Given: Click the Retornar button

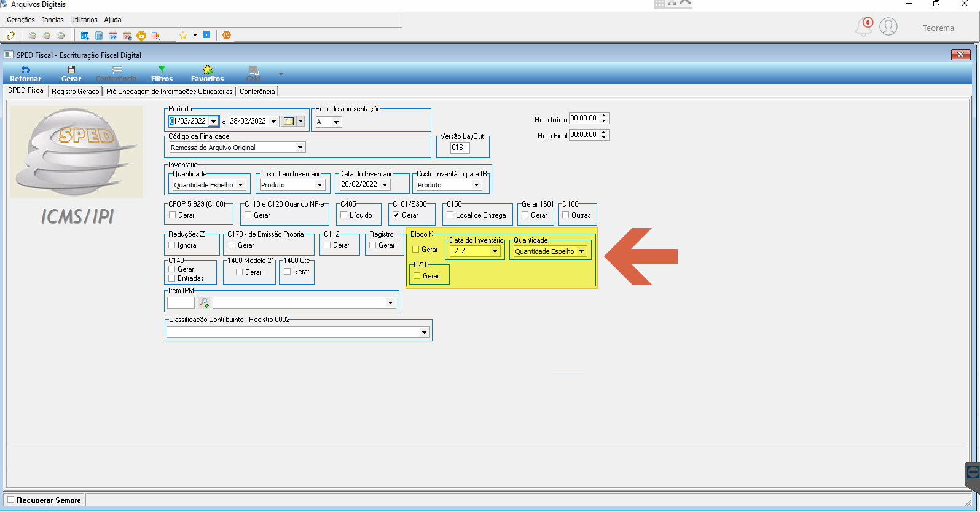Looking at the screenshot, I should [x=26, y=74].
